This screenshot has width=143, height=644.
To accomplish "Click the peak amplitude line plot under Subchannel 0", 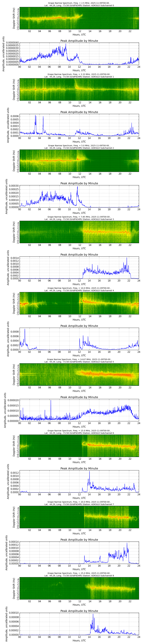I will pyautogui.click(x=79, y=54).
